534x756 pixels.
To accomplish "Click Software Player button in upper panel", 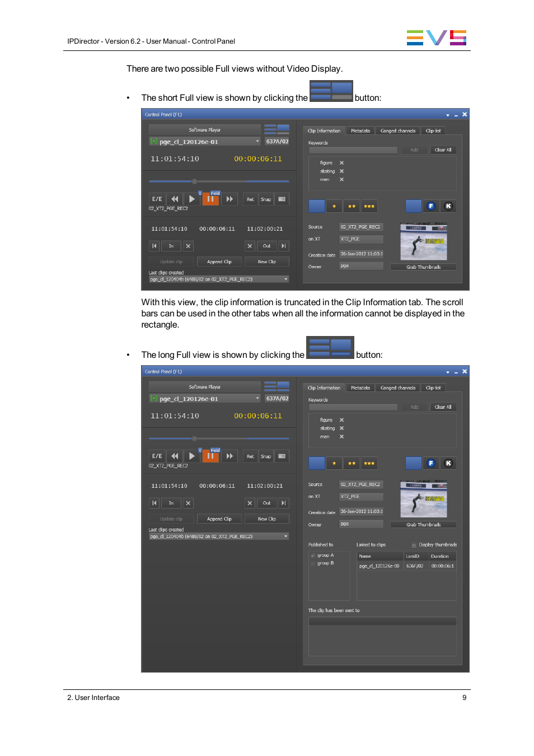I will click(205, 129).
